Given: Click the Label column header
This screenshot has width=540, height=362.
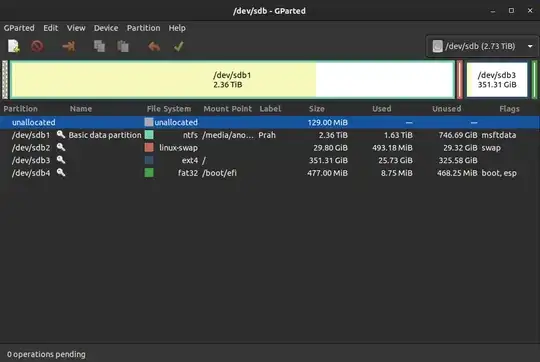Looking at the screenshot, I should pyautogui.click(x=270, y=109).
